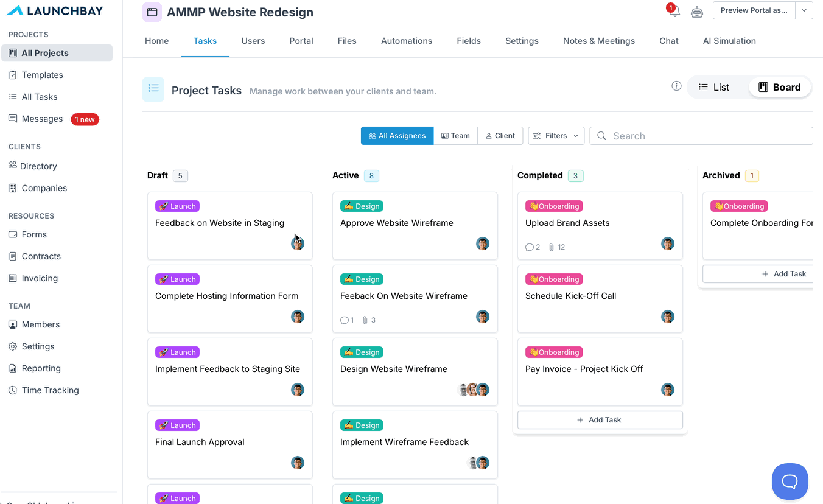
Task: Open the Home tab
Action: point(157,41)
